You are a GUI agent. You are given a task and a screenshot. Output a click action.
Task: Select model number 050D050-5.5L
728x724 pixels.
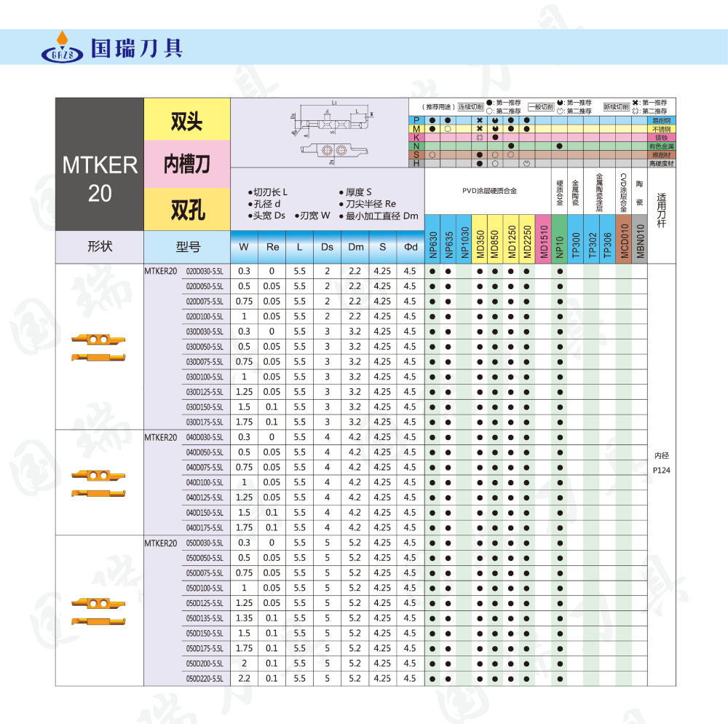click(x=205, y=558)
